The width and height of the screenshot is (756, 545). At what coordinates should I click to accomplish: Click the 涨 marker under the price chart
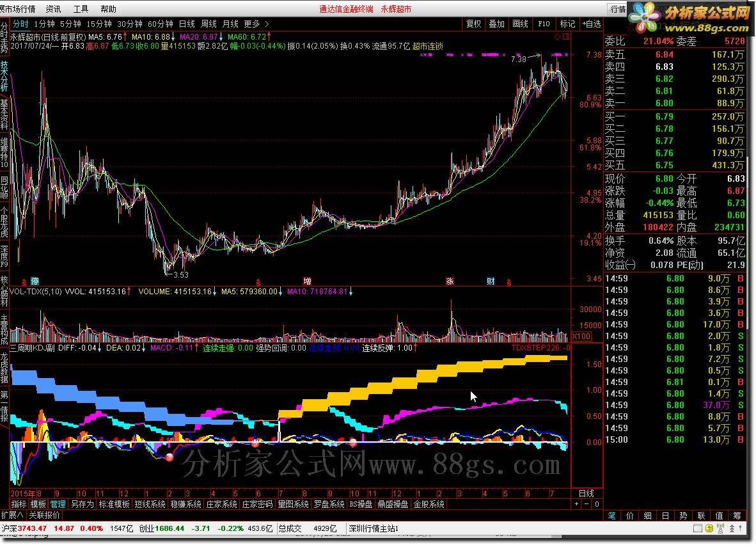click(x=450, y=281)
